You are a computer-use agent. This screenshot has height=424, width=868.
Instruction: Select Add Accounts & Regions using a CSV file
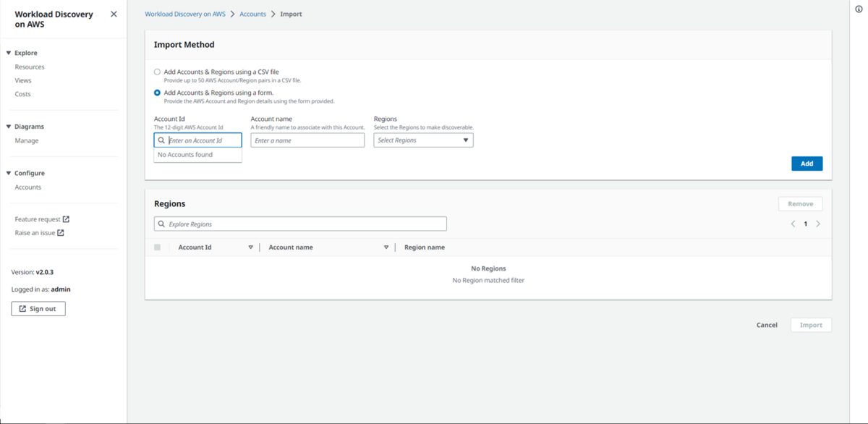[157, 72]
